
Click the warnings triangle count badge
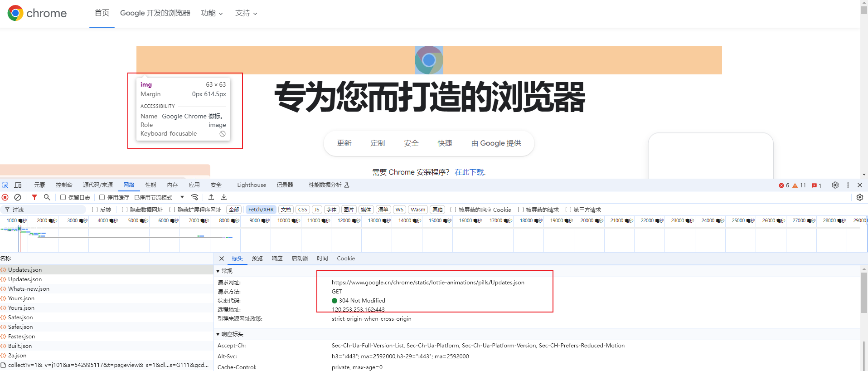[799, 185]
